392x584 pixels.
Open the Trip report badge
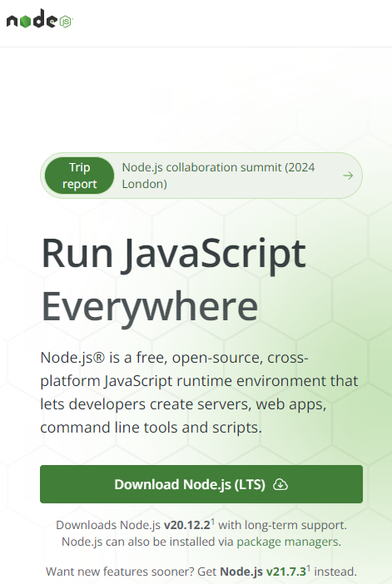point(79,176)
